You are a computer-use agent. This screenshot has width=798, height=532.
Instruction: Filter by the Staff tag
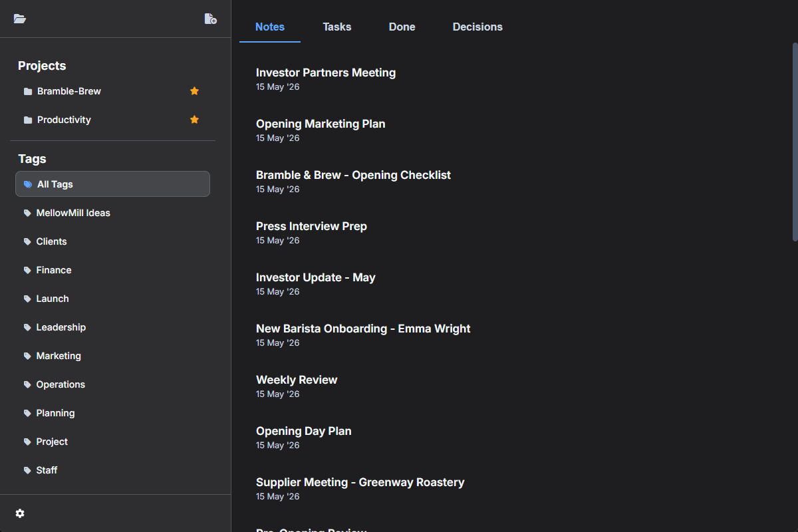tap(112, 470)
